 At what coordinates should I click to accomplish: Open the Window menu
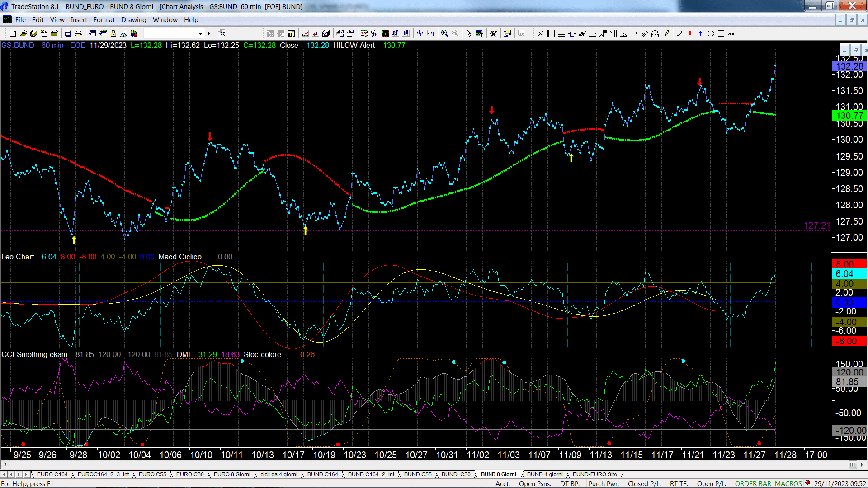point(165,20)
